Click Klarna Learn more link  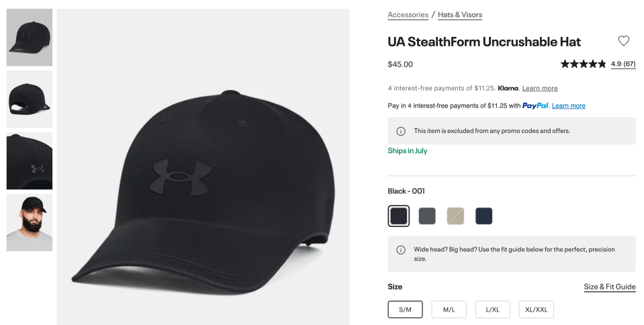pyautogui.click(x=540, y=88)
